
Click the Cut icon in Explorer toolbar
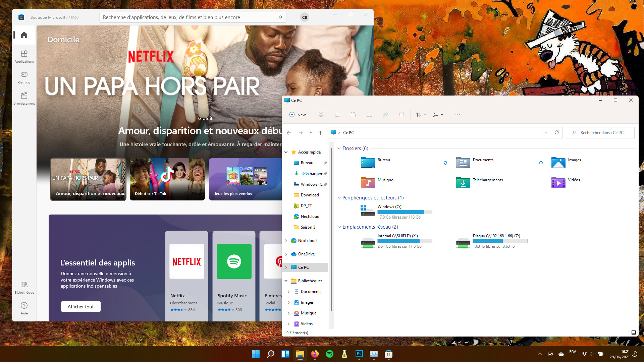[321, 115]
